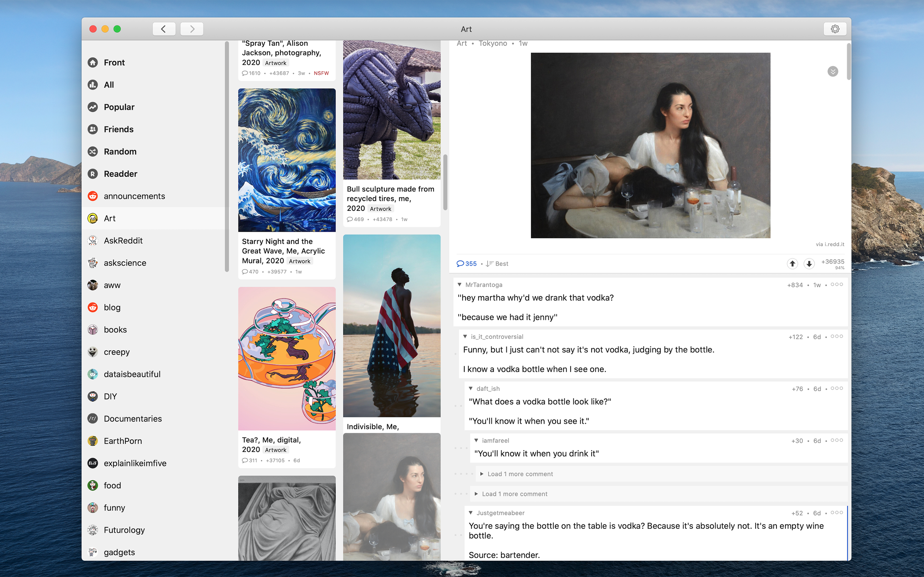
Task: Downvote the post with the down arrow
Action: 809,263
